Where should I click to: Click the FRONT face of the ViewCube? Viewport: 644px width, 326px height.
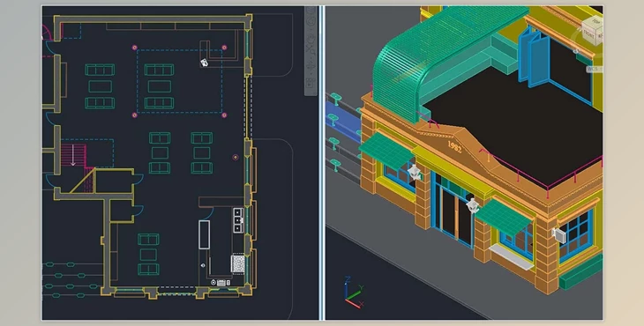coord(589,35)
